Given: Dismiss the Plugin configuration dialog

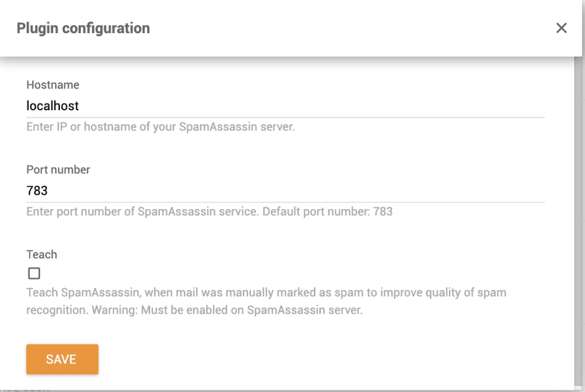Looking at the screenshot, I should [x=562, y=28].
